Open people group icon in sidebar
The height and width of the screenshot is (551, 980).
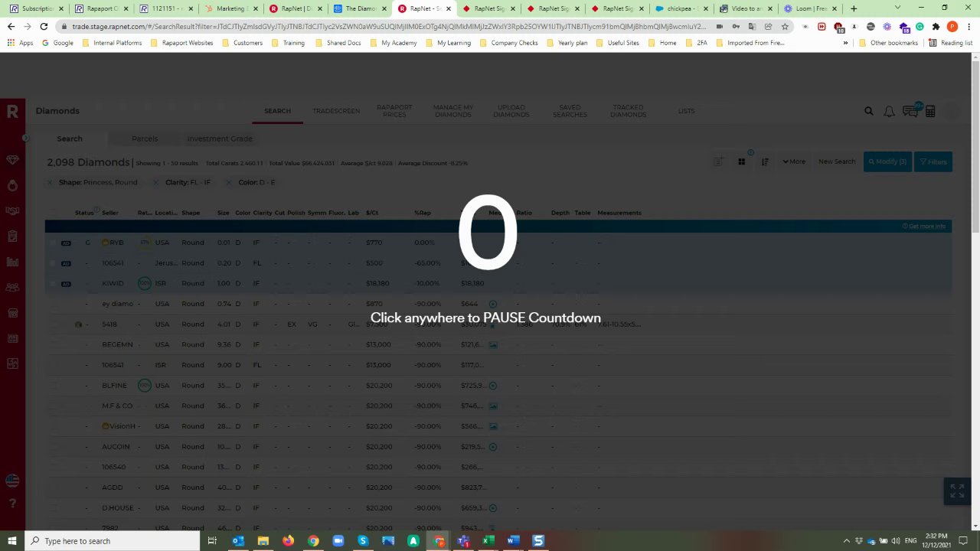(12, 287)
